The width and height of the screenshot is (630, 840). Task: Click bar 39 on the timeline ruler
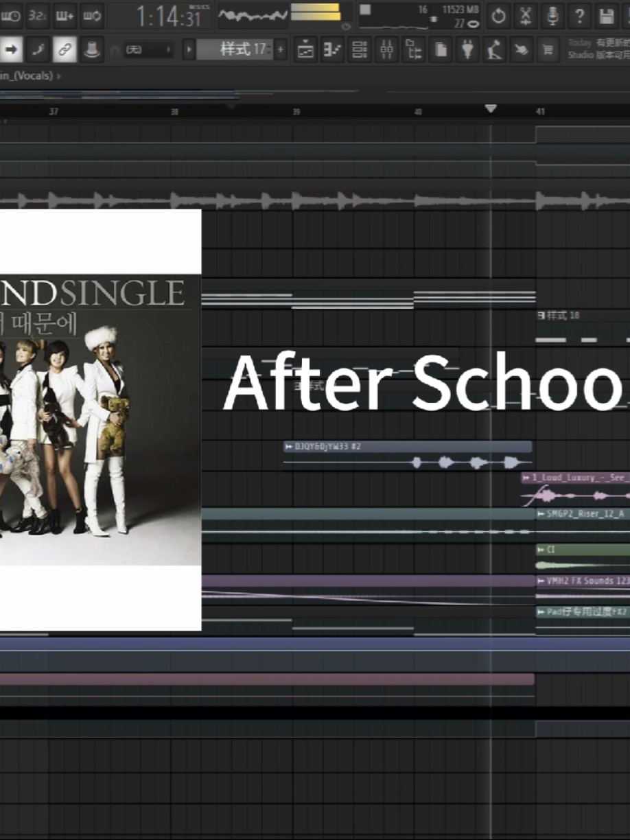click(296, 112)
